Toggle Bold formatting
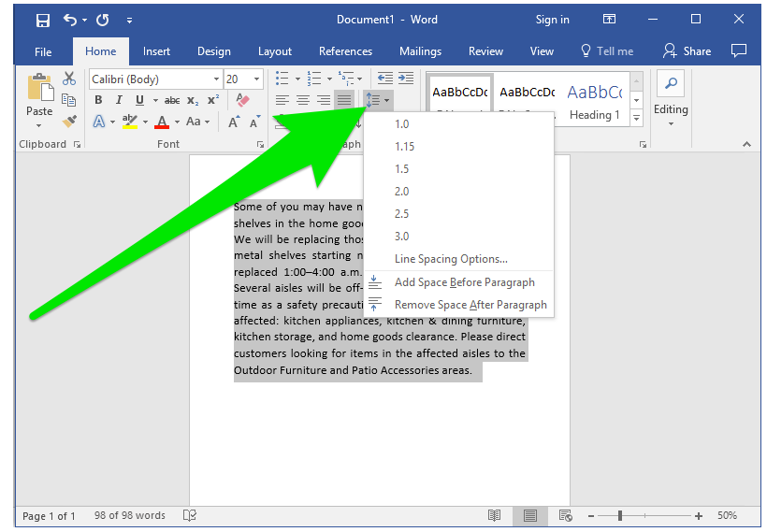The width and height of the screenshot is (767, 532). point(98,100)
